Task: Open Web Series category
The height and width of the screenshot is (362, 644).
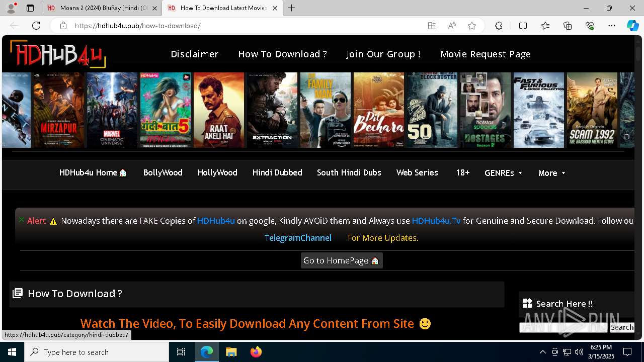Action: pyautogui.click(x=417, y=172)
